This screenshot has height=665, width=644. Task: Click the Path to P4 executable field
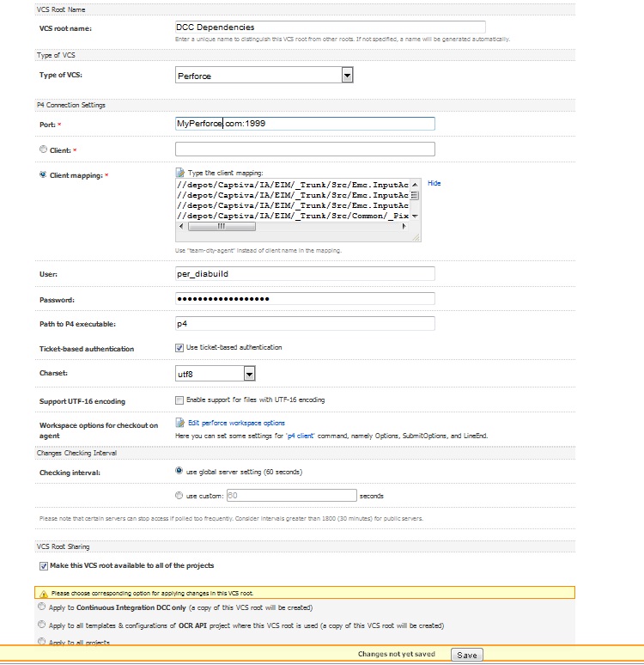305,324
